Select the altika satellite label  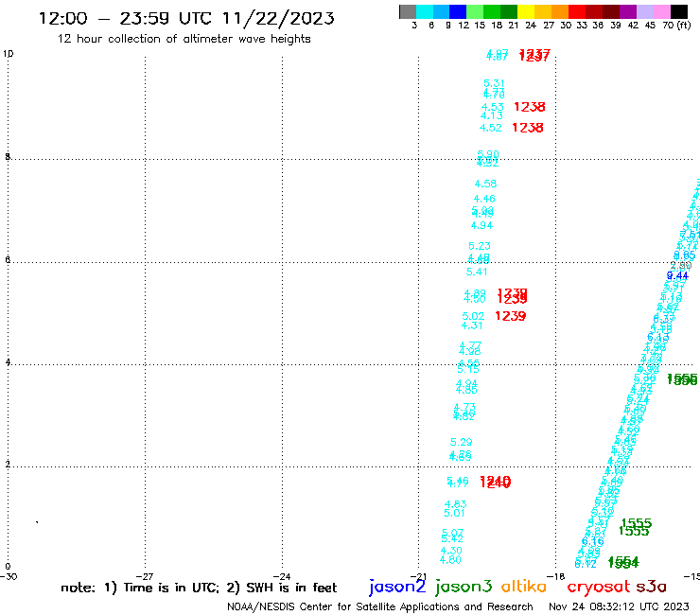(x=524, y=587)
